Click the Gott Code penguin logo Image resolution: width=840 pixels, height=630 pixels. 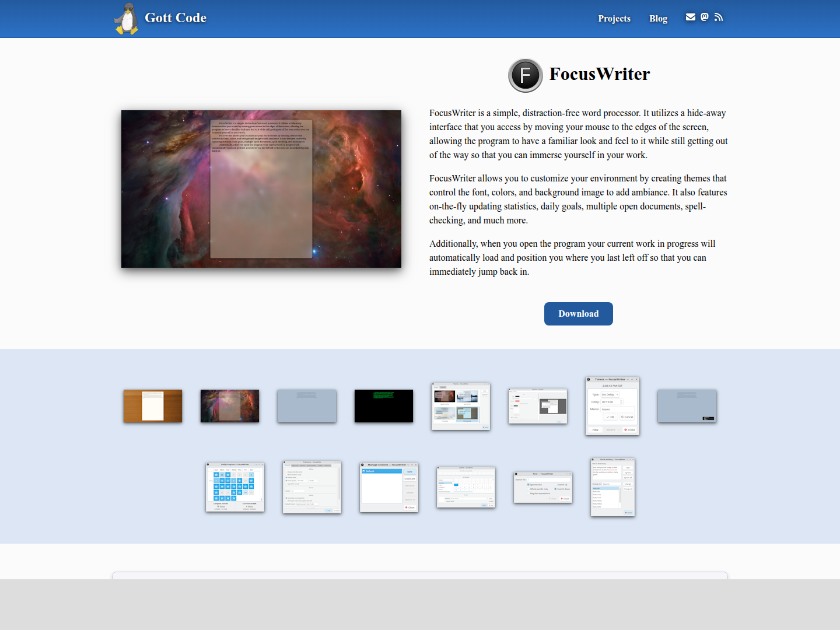(x=127, y=19)
